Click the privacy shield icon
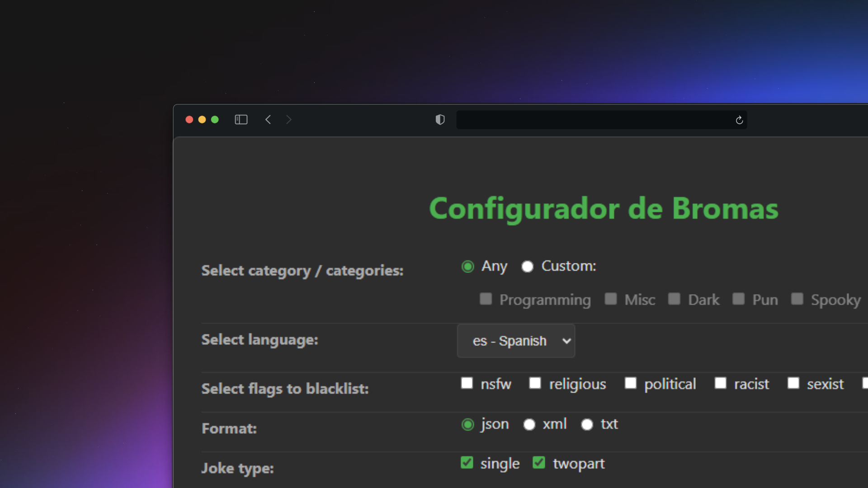868x488 pixels. click(440, 120)
